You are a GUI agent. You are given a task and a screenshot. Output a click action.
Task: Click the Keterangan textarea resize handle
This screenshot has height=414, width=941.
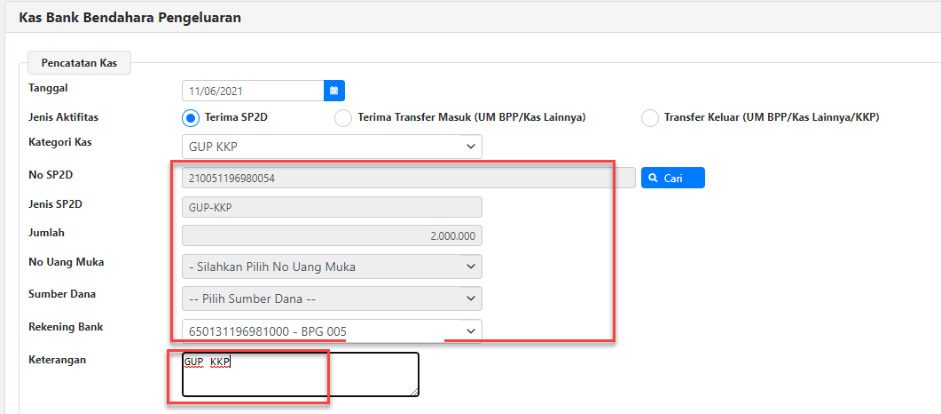click(414, 392)
